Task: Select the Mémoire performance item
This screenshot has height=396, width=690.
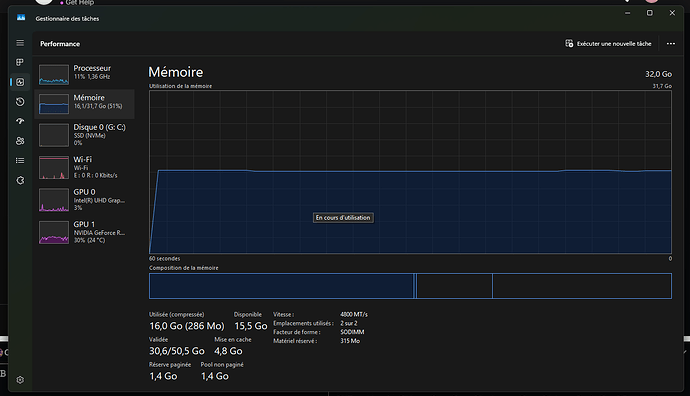Action: tap(84, 104)
